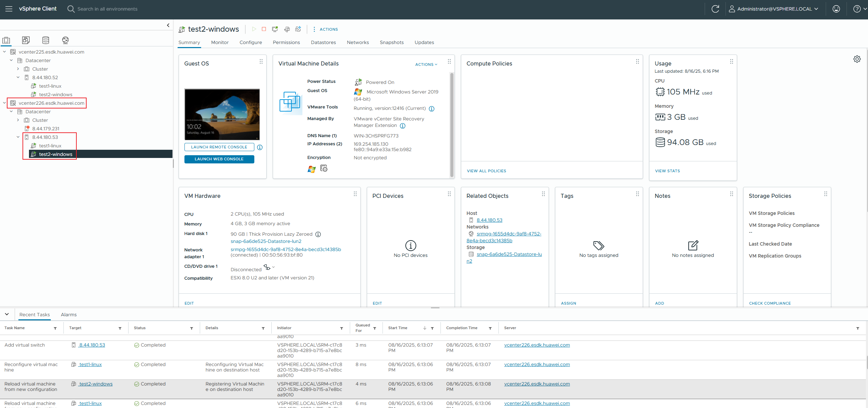Select test1-linux under host 8.44.180.53

click(x=50, y=146)
